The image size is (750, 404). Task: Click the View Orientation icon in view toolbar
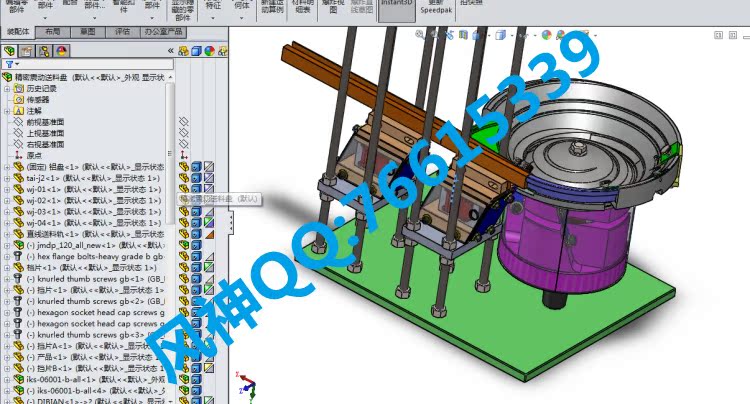pyautogui.click(x=476, y=35)
